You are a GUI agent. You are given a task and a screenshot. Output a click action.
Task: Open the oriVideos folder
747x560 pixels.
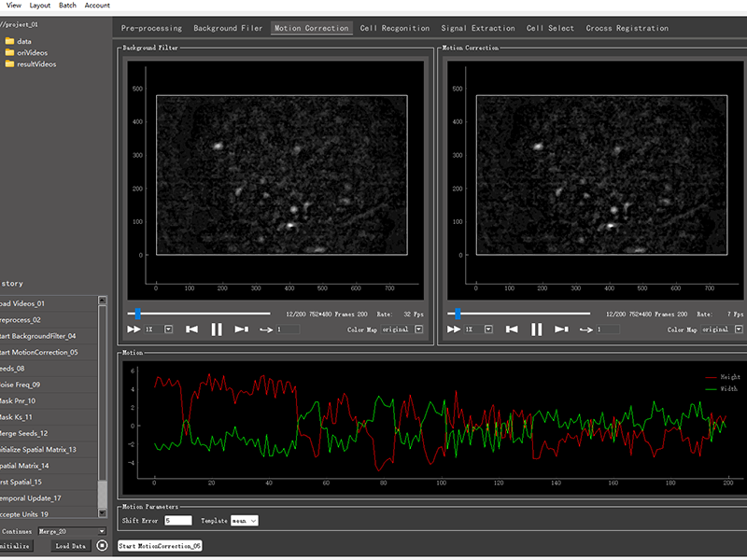[x=26, y=52]
